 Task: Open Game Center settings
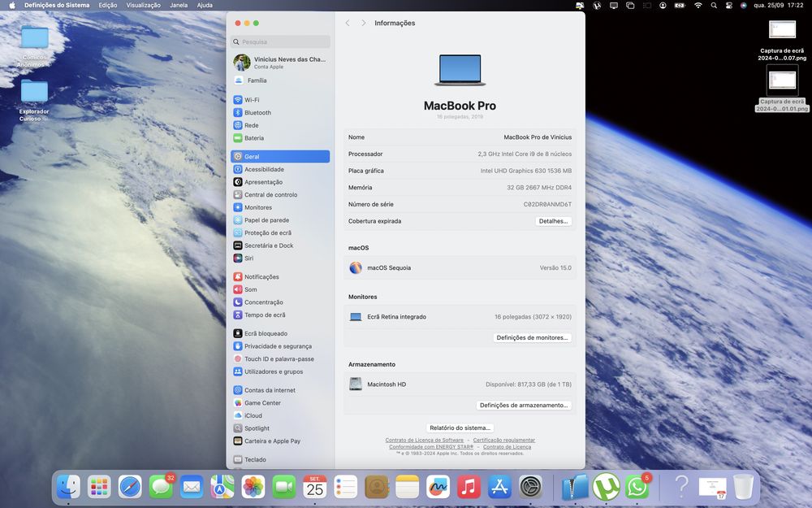click(280, 403)
